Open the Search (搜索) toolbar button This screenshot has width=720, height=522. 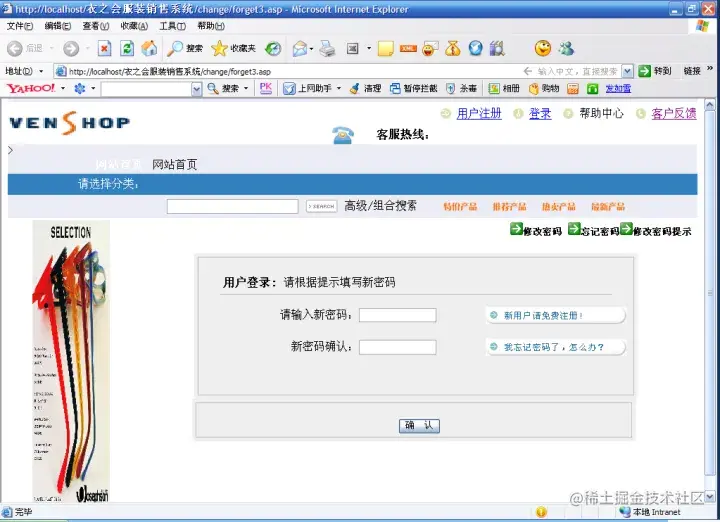click(185, 48)
